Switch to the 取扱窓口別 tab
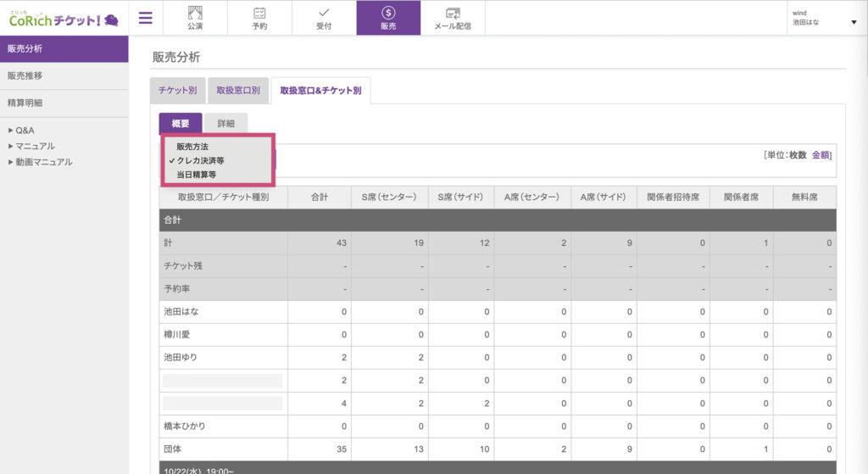This screenshot has width=868, height=474. (x=237, y=91)
